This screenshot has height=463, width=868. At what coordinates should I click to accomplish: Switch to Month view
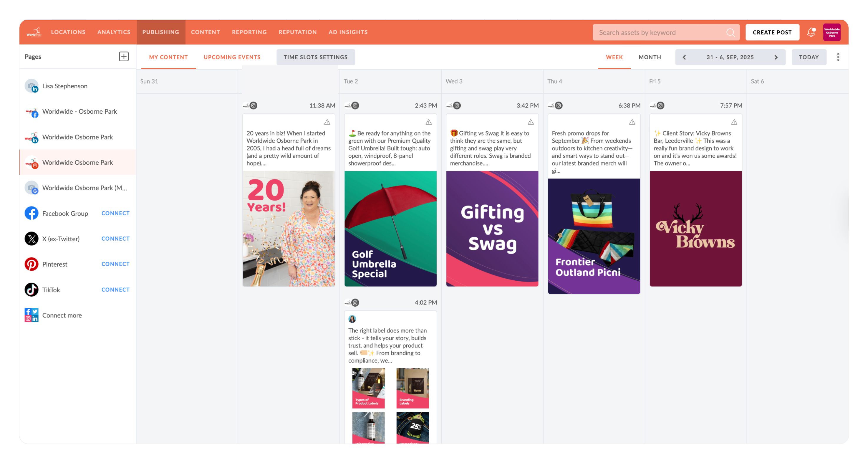pyautogui.click(x=650, y=57)
